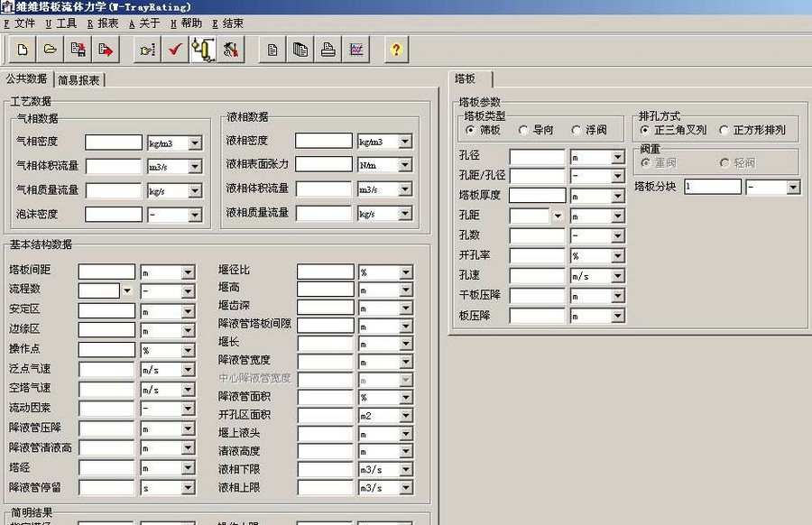Open help using the question mark icon
Viewport: 812px width, 525px height.
pos(395,50)
